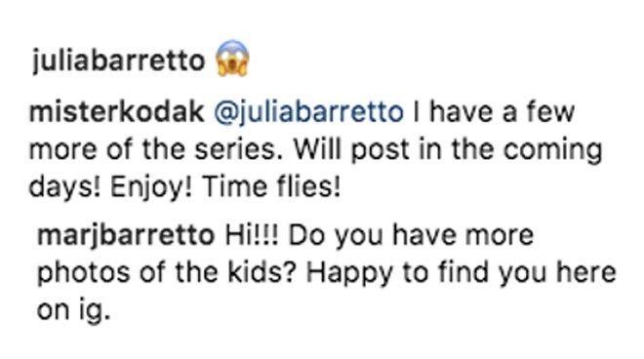Viewport: 644px width, 359px height.
Task: Click the word 'kids?' in marjbarretto's comment
Action: click(262, 273)
